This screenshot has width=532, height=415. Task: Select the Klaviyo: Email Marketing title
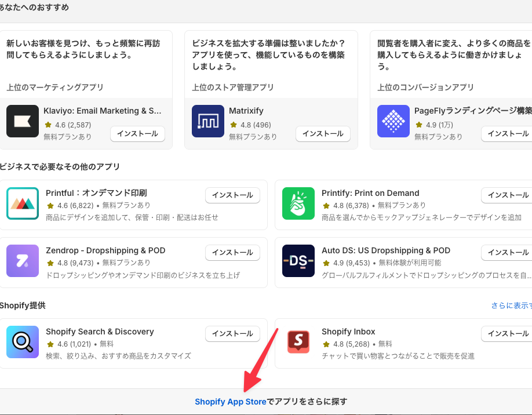click(102, 111)
